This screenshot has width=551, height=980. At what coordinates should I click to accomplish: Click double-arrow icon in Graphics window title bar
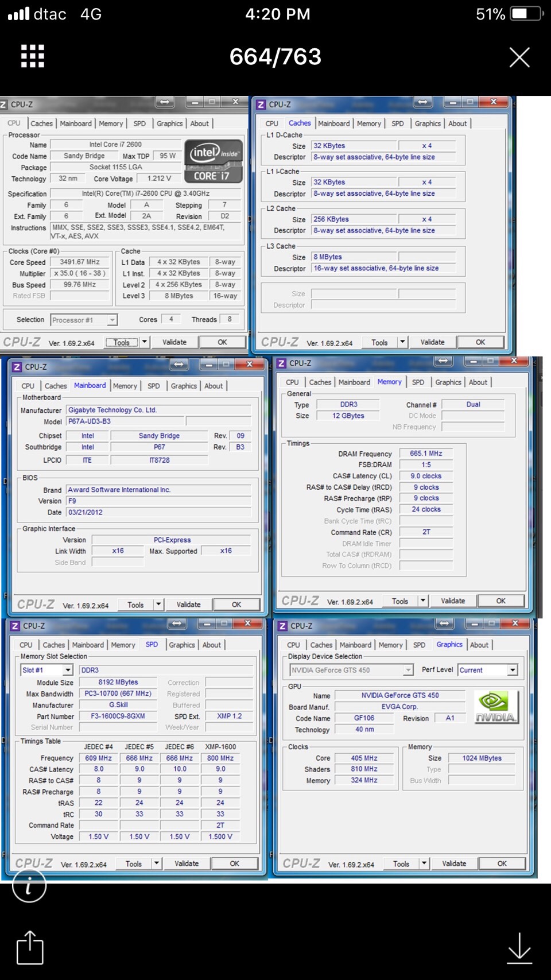444,623
